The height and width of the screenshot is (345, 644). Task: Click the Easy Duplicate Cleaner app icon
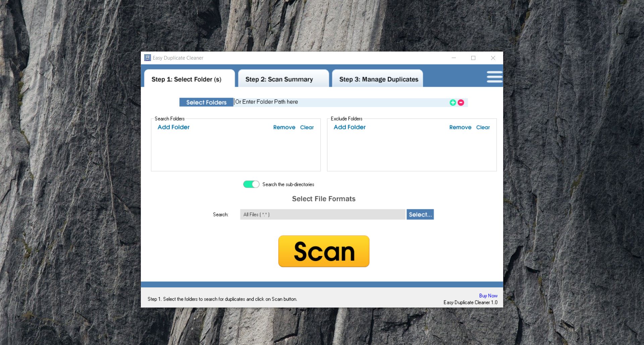[x=148, y=58]
